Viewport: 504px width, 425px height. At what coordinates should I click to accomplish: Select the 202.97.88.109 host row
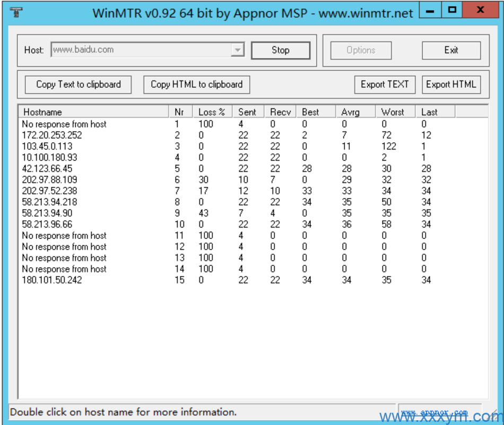pyautogui.click(x=49, y=180)
